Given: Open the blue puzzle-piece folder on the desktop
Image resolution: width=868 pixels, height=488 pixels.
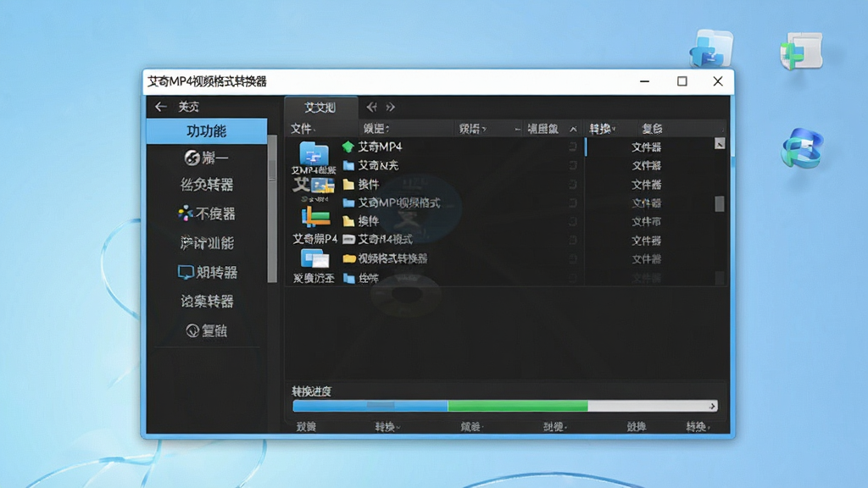Looking at the screenshot, I should coord(711,48).
